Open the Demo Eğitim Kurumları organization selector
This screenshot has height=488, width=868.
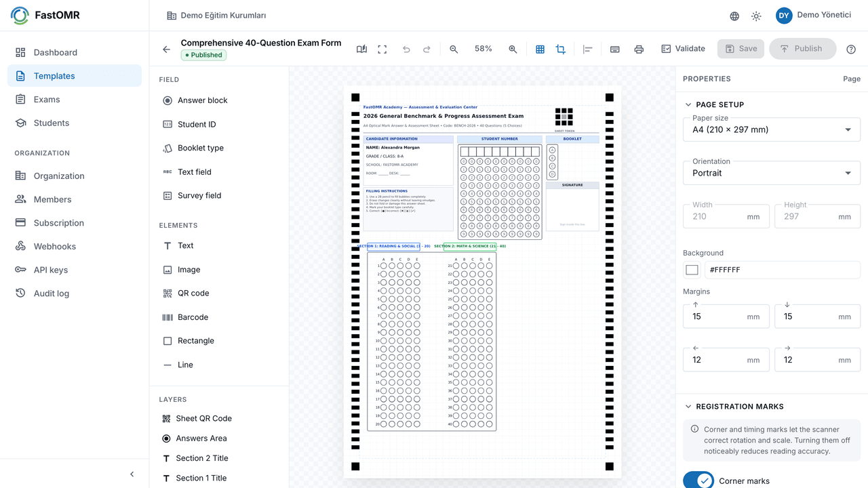(217, 16)
